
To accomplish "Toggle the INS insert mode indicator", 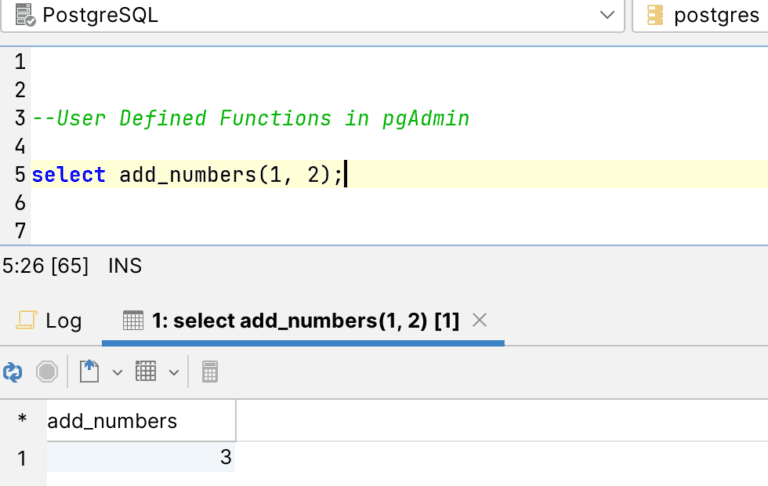I will [125, 266].
